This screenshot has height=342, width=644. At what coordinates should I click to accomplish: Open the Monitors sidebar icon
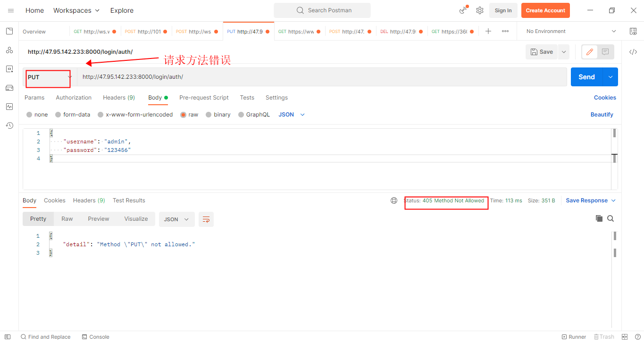pyautogui.click(x=9, y=107)
